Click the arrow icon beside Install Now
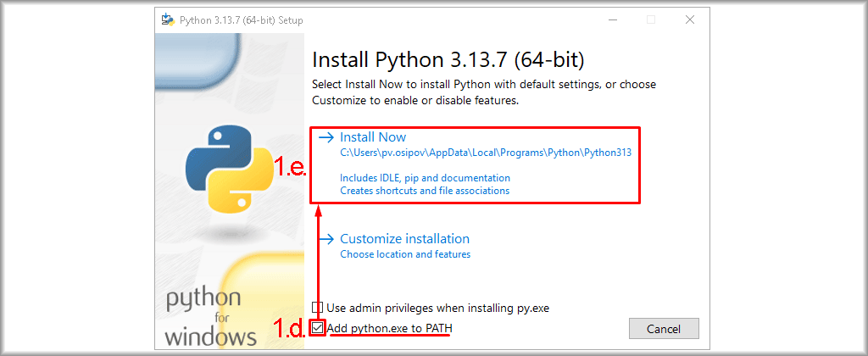The height and width of the screenshot is (356, 868). (x=325, y=137)
